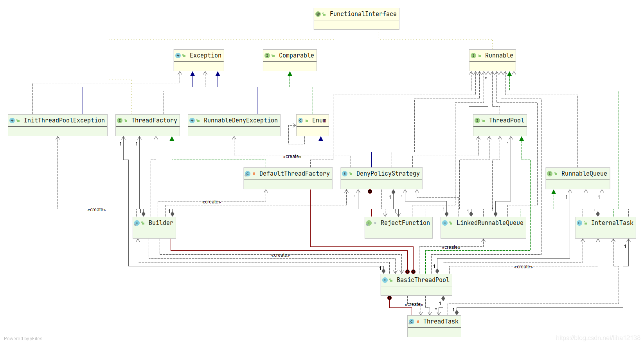Click the private lock icon on DefaultThreadFactory
Screen dimensions: 644x345
pyautogui.click(x=254, y=174)
